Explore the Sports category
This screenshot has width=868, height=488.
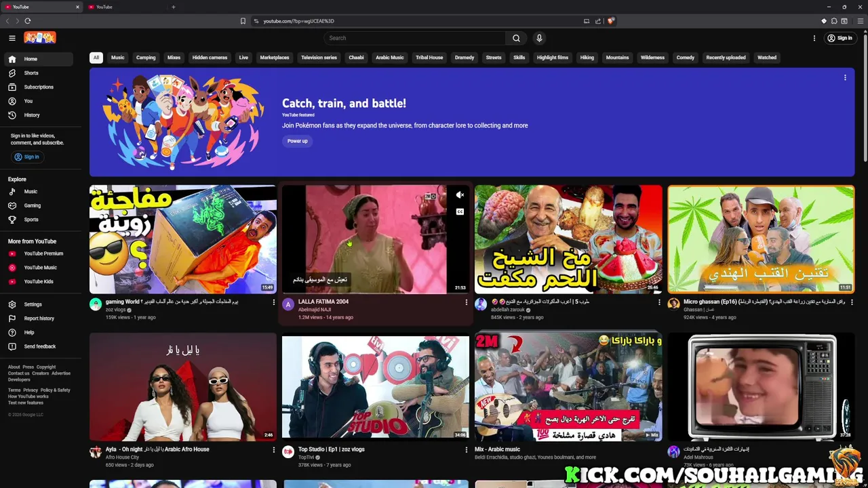tap(38, 220)
